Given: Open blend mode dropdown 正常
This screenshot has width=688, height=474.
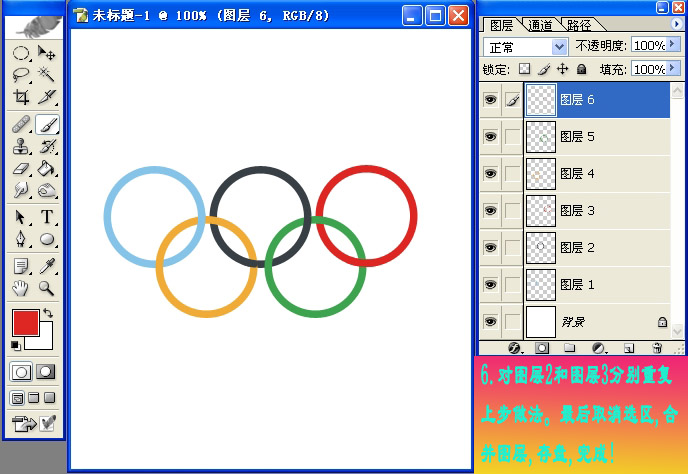Looking at the screenshot, I should [526, 47].
